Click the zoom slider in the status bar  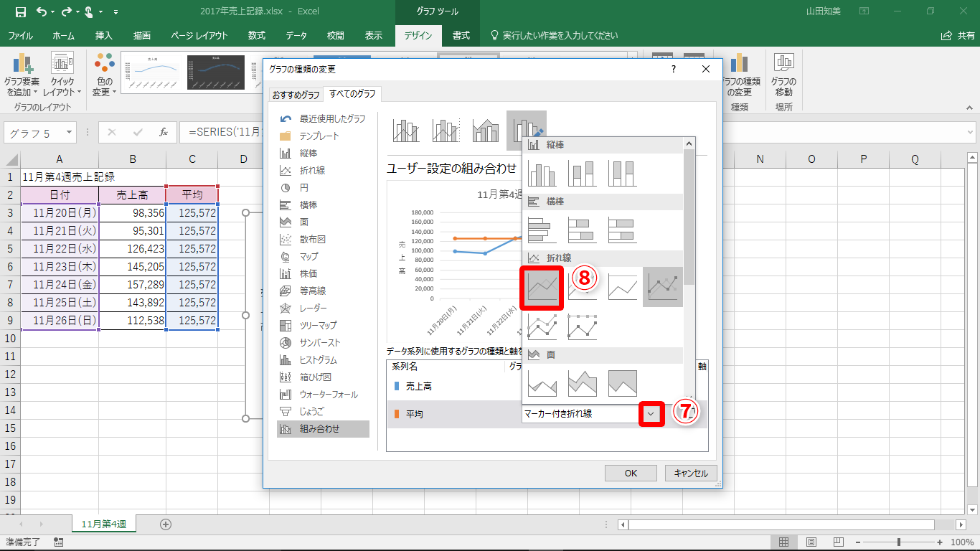pyautogui.click(x=899, y=542)
